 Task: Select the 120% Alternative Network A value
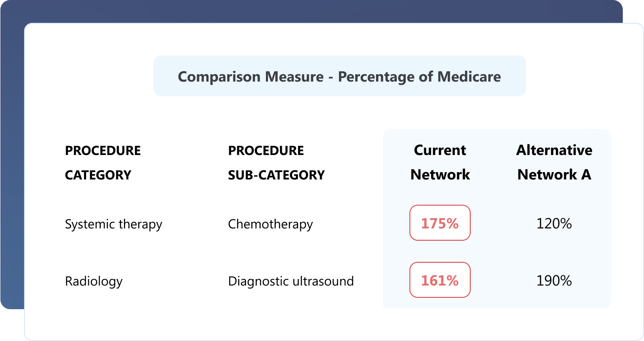[554, 224]
